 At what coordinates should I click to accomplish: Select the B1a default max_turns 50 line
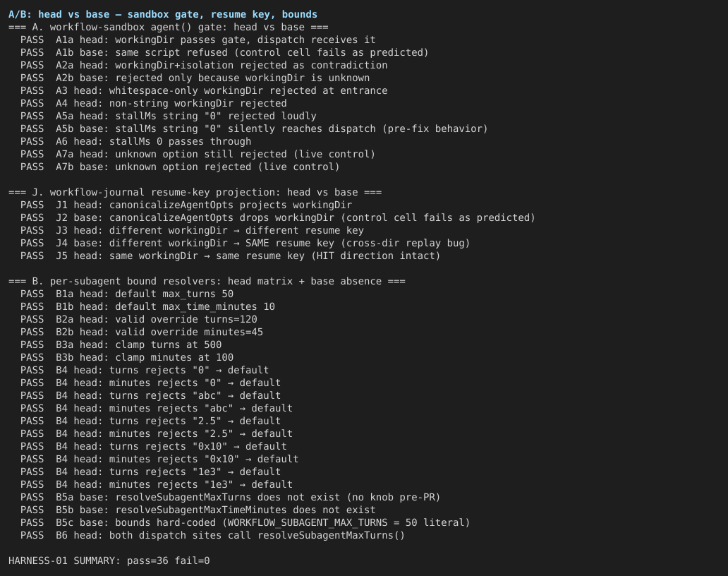(x=127, y=294)
